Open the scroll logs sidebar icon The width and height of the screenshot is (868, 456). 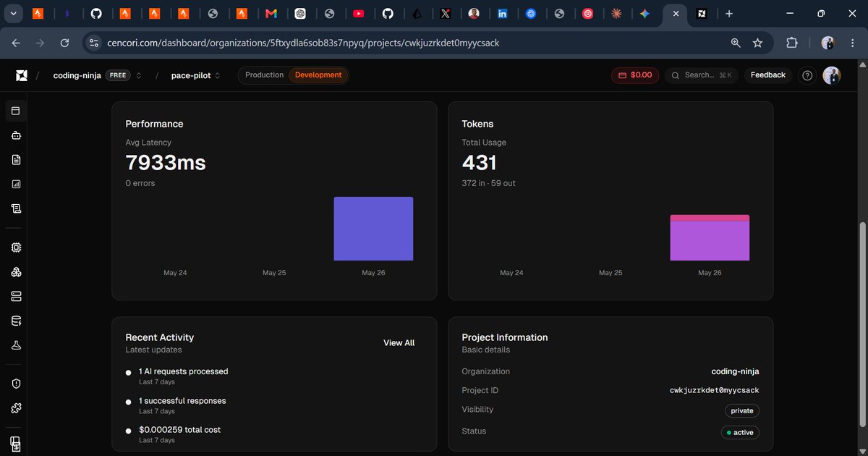click(x=16, y=208)
